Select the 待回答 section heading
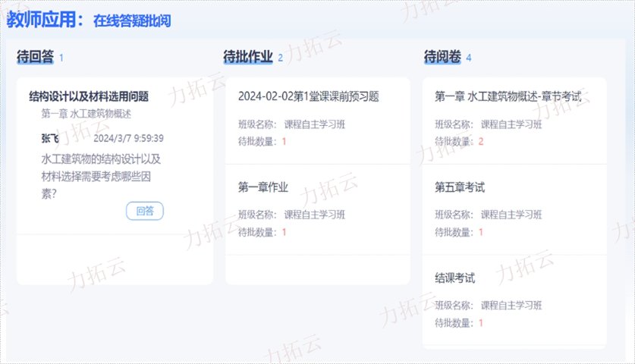 pos(35,57)
